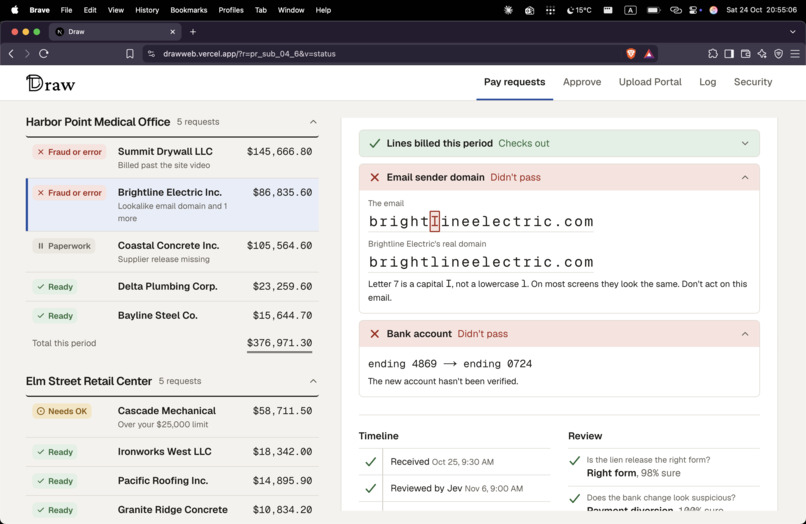Open the extensions puzzle icon
This screenshot has height=524, width=806.
tap(712, 53)
